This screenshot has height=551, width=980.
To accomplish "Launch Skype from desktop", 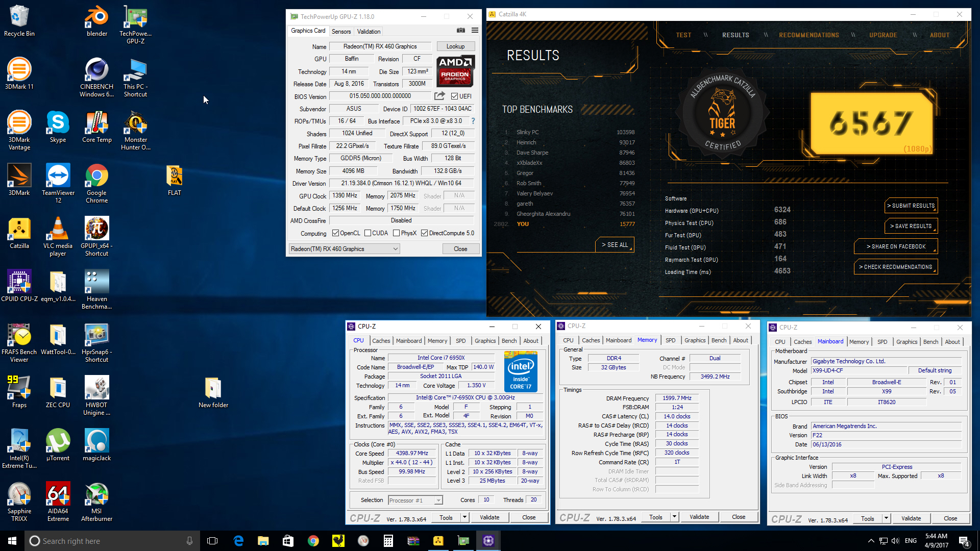I will pos(58,127).
